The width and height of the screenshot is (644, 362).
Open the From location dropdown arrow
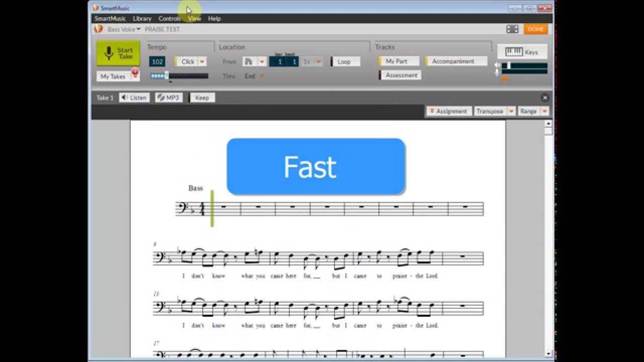click(262, 61)
